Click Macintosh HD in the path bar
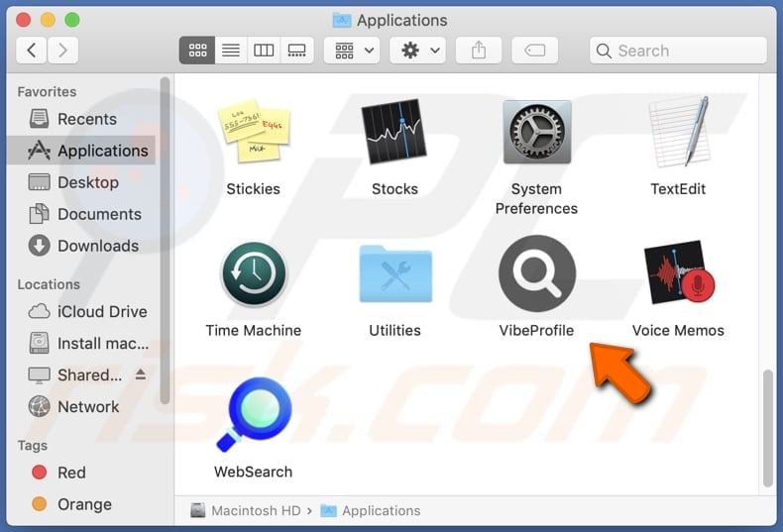783x532 pixels. (x=246, y=511)
